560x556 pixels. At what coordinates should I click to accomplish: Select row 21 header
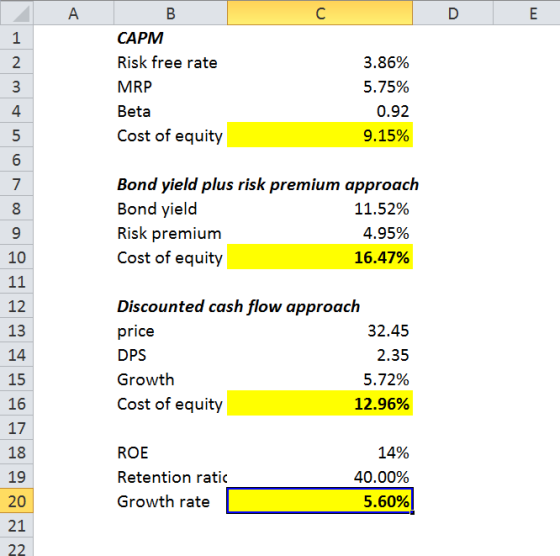(x=16, y=526)
